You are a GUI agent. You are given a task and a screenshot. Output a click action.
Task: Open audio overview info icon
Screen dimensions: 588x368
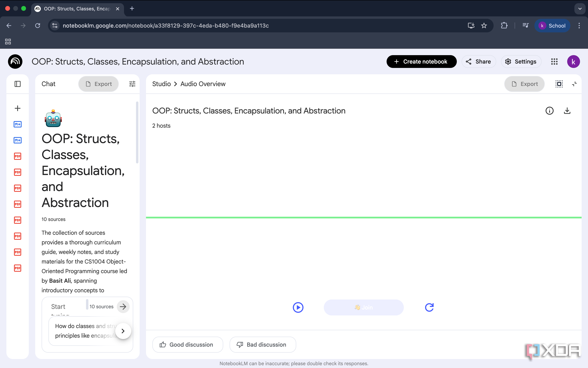(550, 111)
